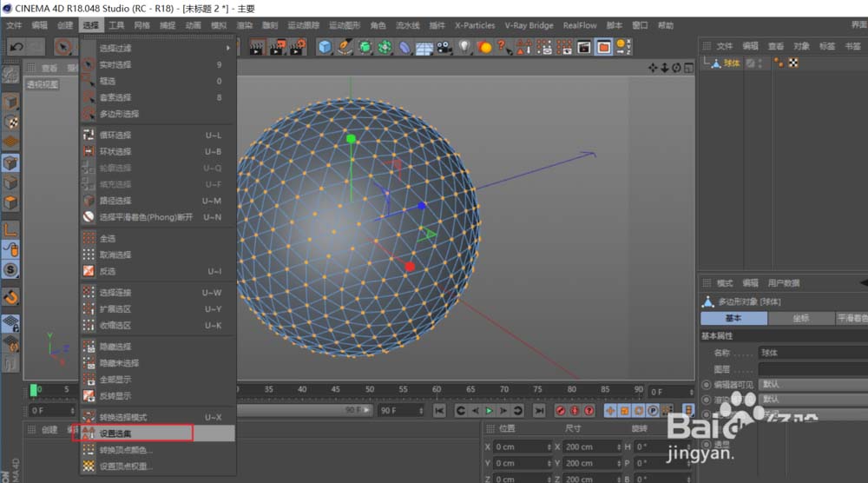Toggle the 编辑器可见 radio circle
Viewport: 868px width, 483px height.
click(705, 385)
